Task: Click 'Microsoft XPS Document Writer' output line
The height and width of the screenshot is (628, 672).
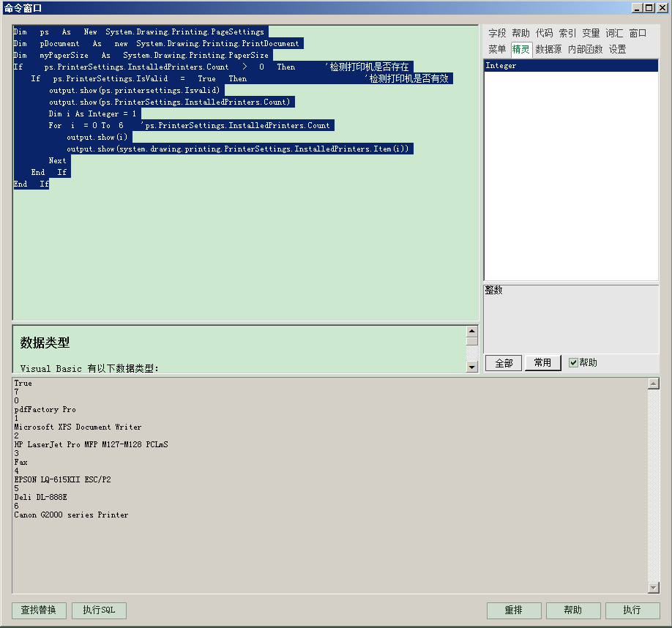Action: [78, 427]
